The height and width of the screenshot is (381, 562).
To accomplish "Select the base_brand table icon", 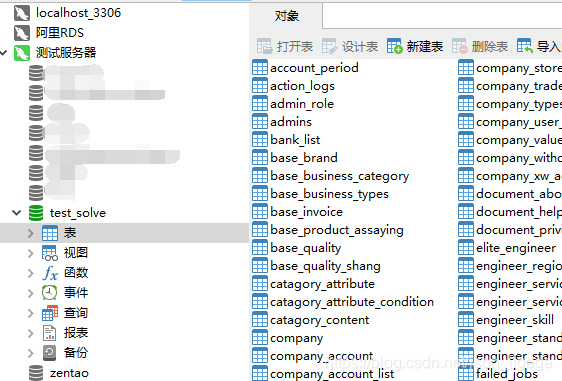I will pos(260,157).
